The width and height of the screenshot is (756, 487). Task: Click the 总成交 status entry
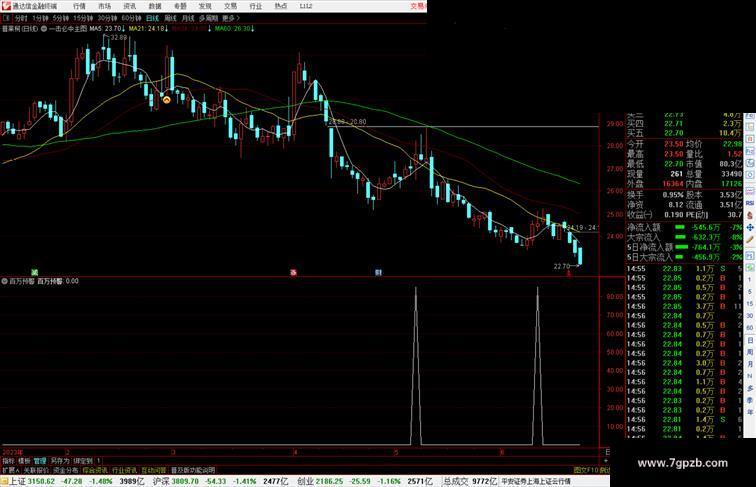click(470, 481)
